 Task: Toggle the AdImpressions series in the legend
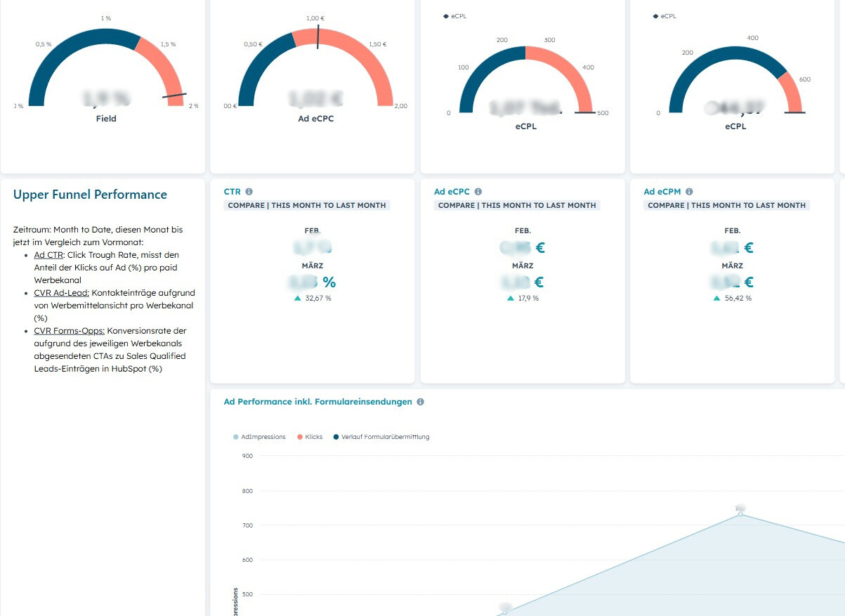(258, 436)
